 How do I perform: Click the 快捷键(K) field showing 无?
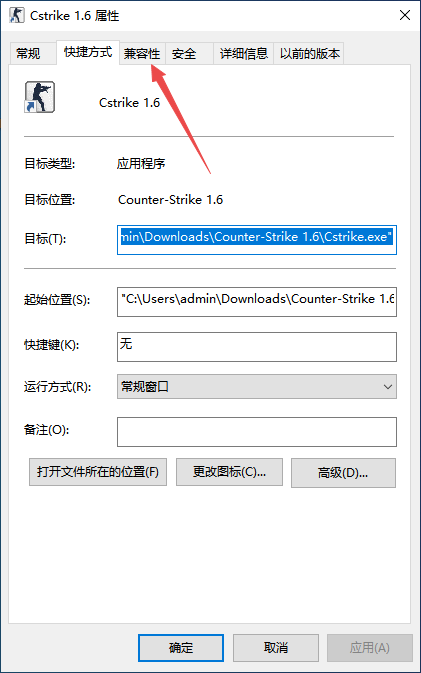(257, 346)
